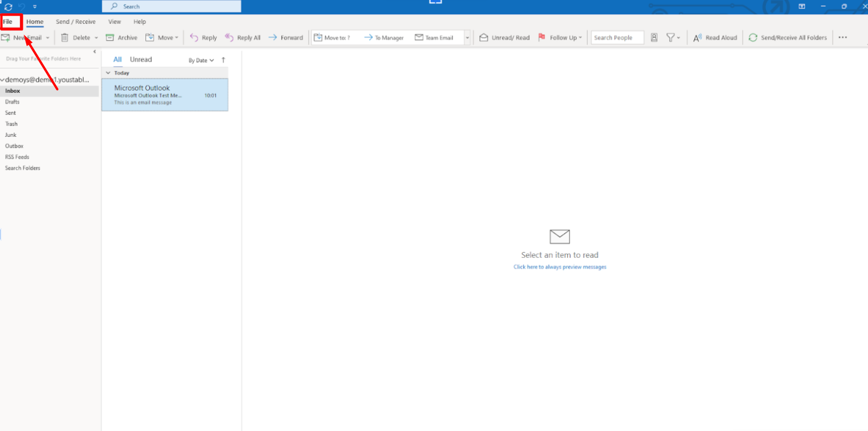Viewport: 868px width, 431px height.
Task: Collapse the Today group header
Action: coord(108,73)
